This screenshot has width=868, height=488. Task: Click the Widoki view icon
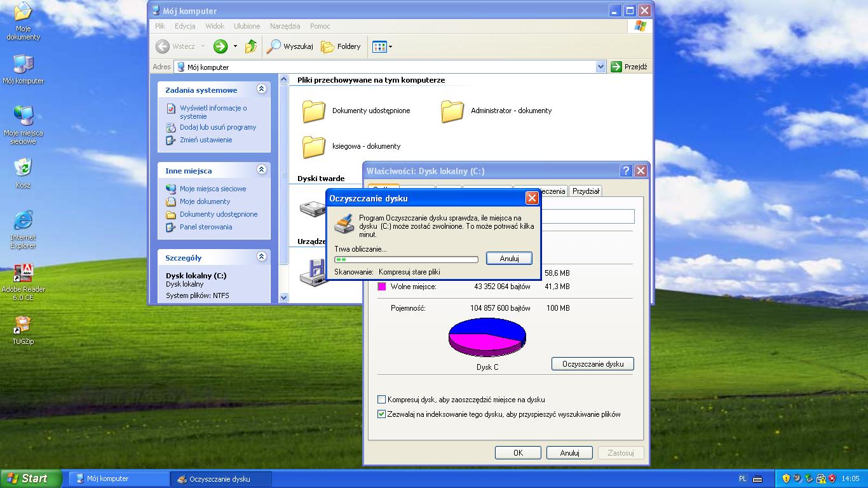[379, 46]
